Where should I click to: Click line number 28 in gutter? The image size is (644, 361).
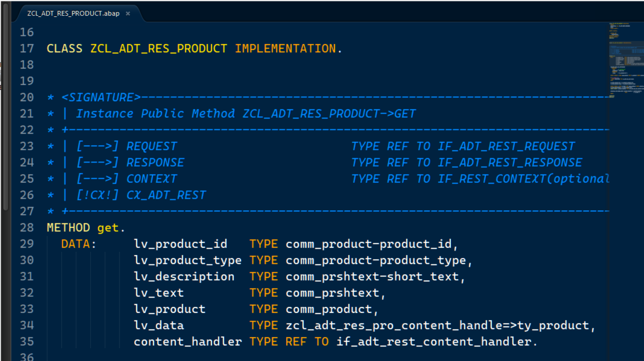27,228
